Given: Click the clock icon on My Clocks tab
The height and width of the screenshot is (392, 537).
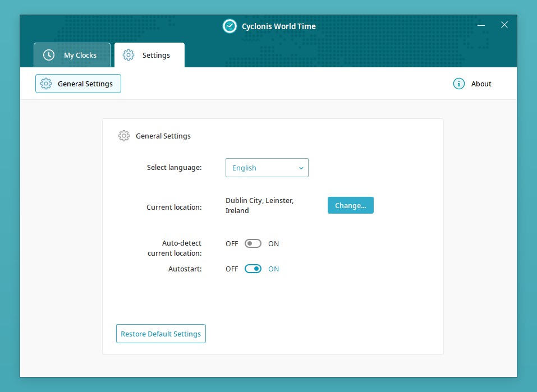Looking at the screenshot, I should point(49,55).
